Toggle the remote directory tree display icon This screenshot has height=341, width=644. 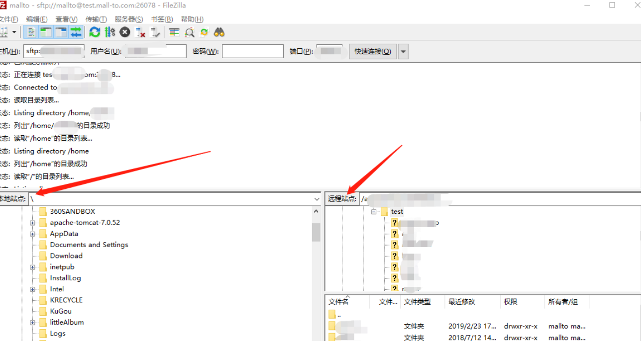coord(61,32)
